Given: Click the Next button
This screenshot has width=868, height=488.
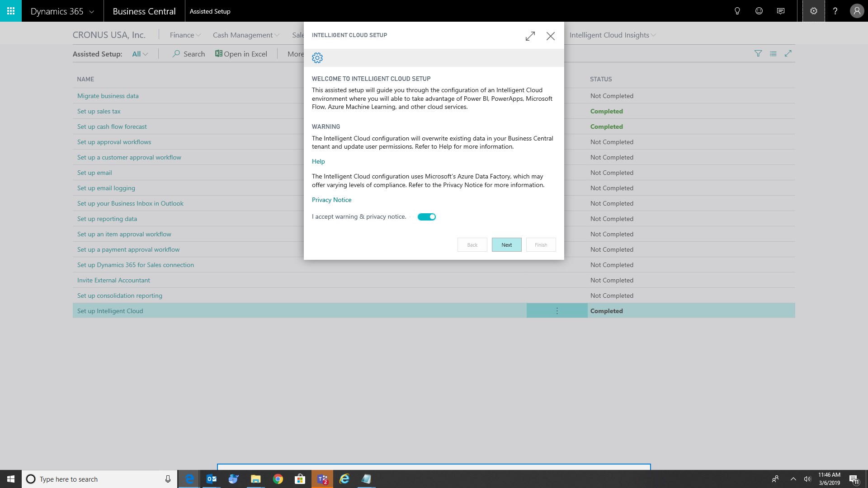Looking at the screenshot, I should click(506, 245).
